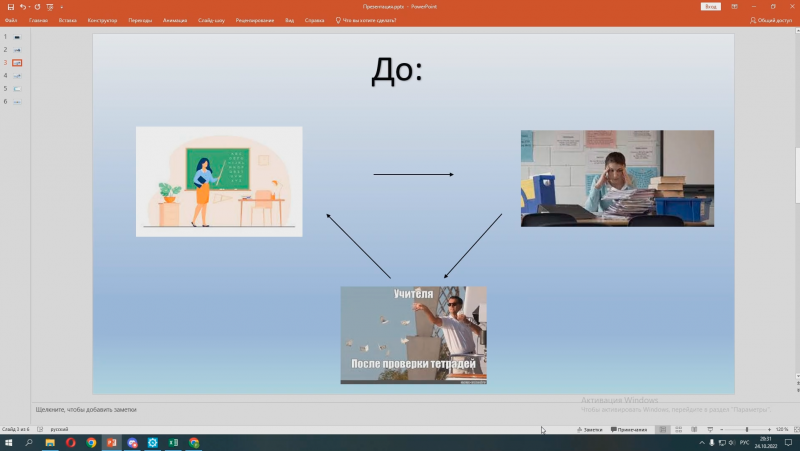Screen dimensions: 800x451
Task: Click the PowerPoint taskbar icon
Action: click(x=111, y=443)
